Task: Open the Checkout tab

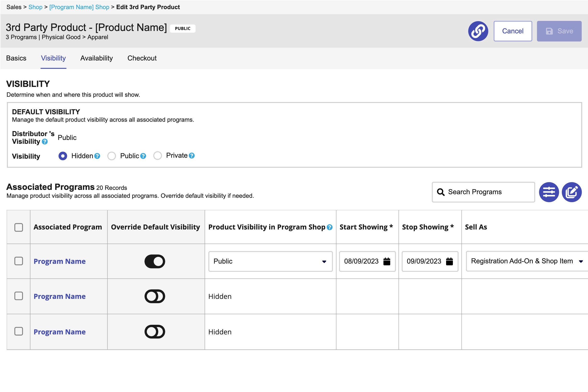Action: (142, 58)
